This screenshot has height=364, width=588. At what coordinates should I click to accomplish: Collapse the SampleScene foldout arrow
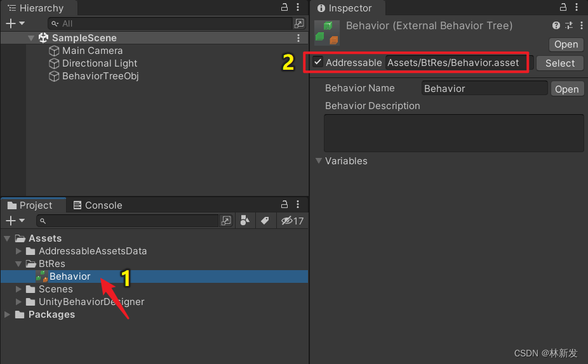tap(31, 38)
